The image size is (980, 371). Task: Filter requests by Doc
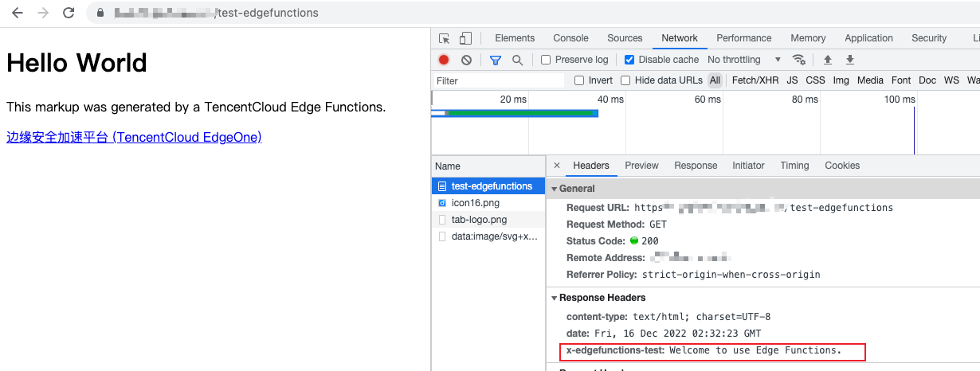[x=927, y=80]
